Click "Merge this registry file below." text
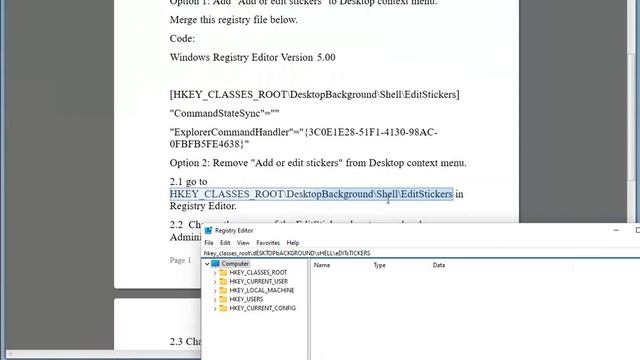The image size is (640, 360). [233, 20]
